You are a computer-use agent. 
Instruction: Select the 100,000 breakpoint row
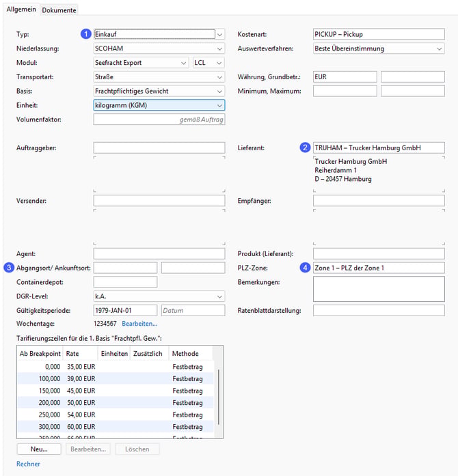(x=116, y=379)
